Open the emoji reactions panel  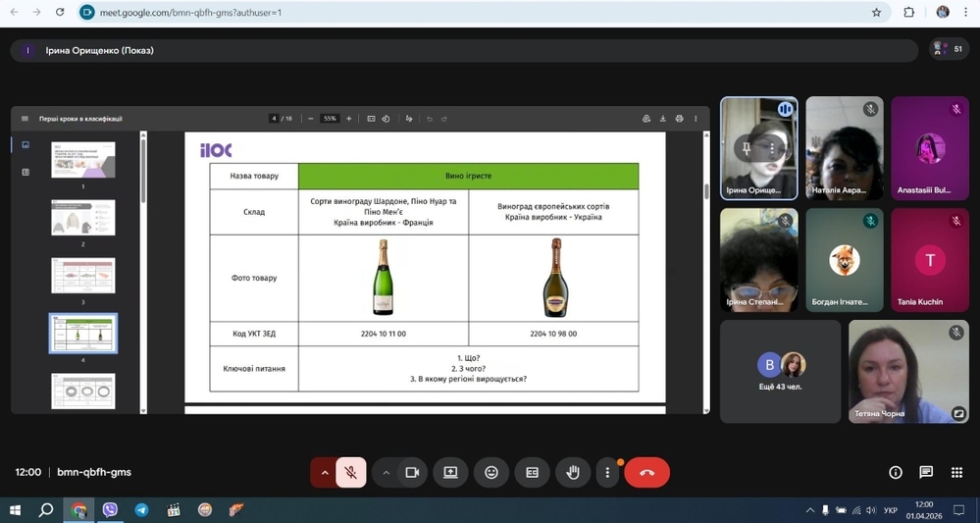[491, 473]
